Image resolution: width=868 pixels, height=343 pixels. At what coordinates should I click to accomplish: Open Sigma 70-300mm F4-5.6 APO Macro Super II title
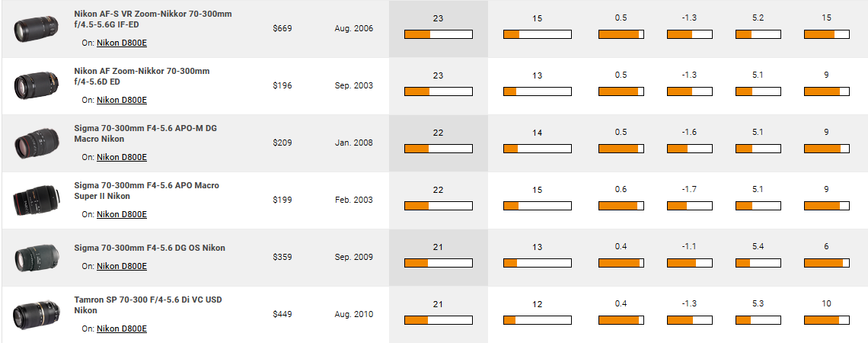[x=147, y=191]
